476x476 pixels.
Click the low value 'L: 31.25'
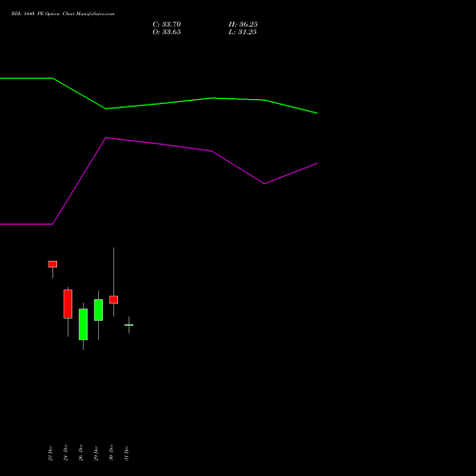[243, 31]
